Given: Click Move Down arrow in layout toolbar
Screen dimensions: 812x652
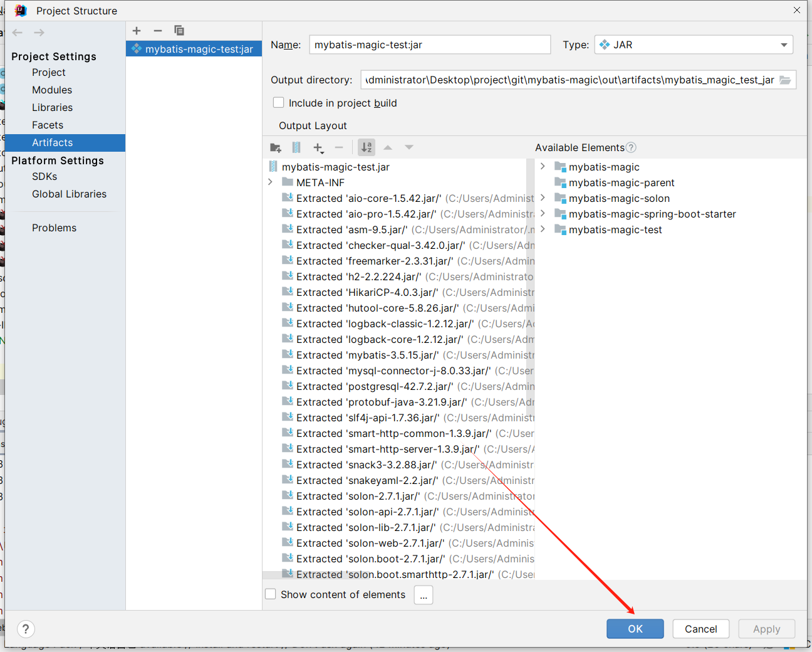Looking at the screenshot, I should 409,148.
